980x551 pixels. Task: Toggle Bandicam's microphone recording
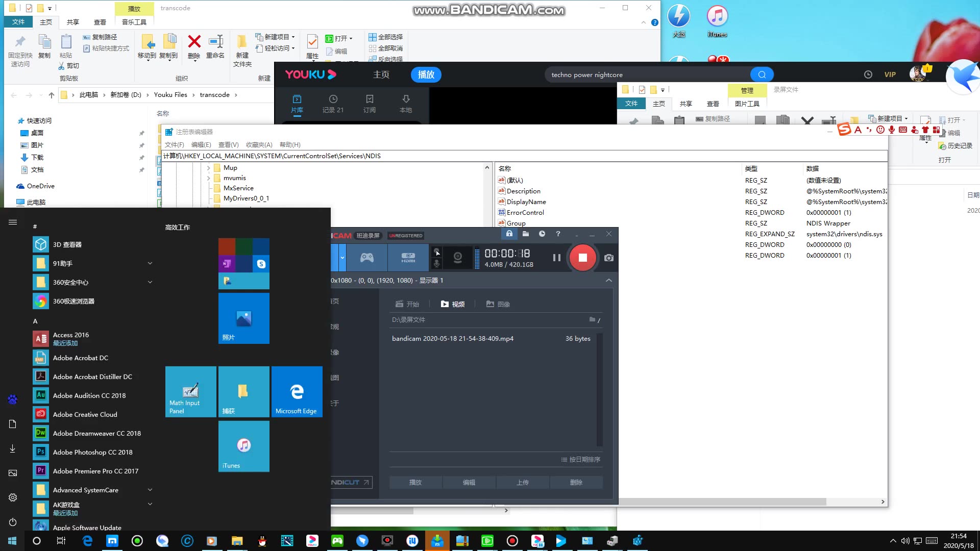pos(436,264)
